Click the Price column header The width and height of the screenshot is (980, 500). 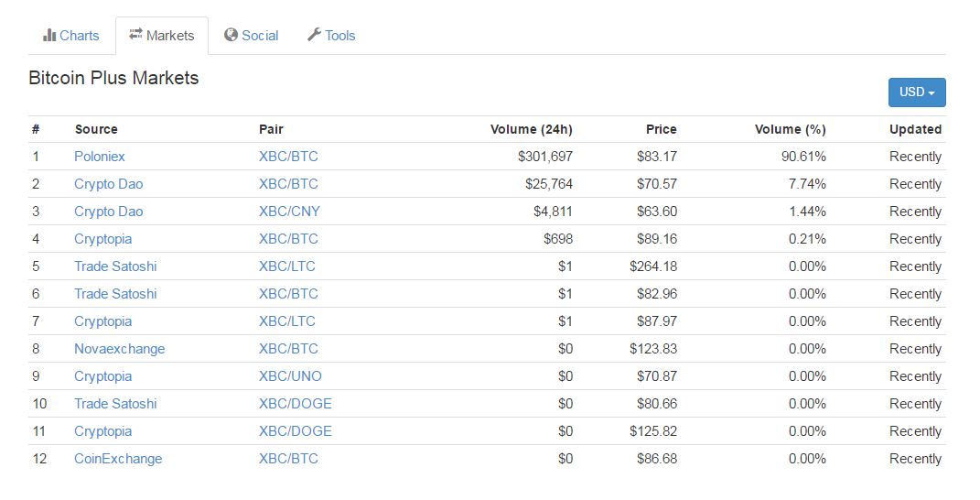click(662, 129)
